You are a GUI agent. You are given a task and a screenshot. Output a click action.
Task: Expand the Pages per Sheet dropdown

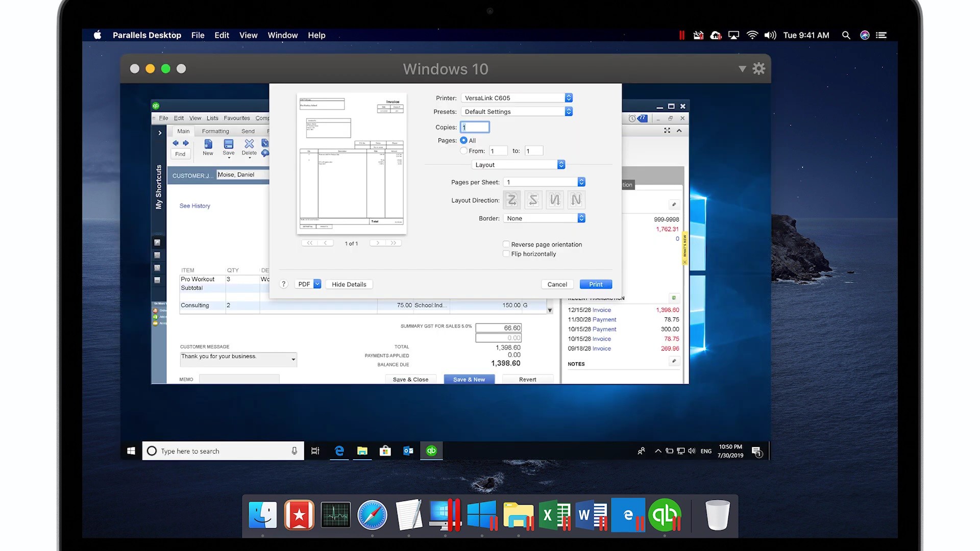coord(581,182)
